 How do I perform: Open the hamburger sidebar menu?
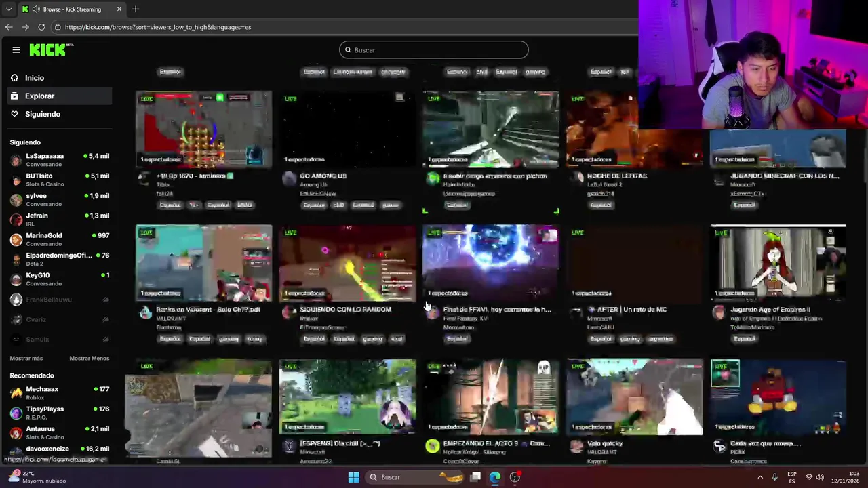click(x=16, y=49)
